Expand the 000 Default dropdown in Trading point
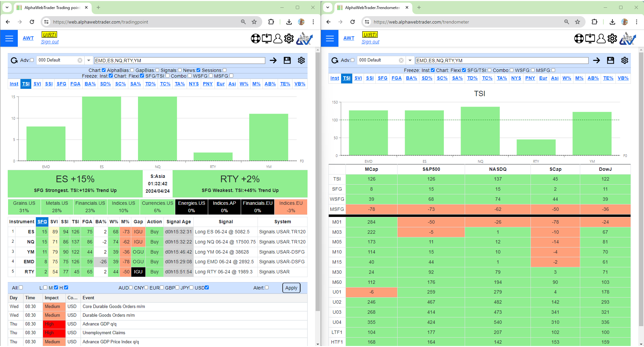This screenshot has height=347, width=644. (89, 61)
